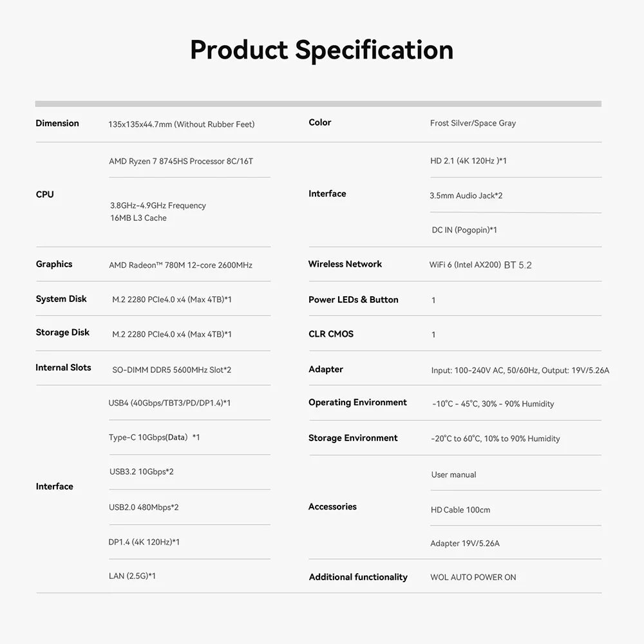
Task: Click the Frost Silver/Space Gray color value
Action: coord(473,123)
